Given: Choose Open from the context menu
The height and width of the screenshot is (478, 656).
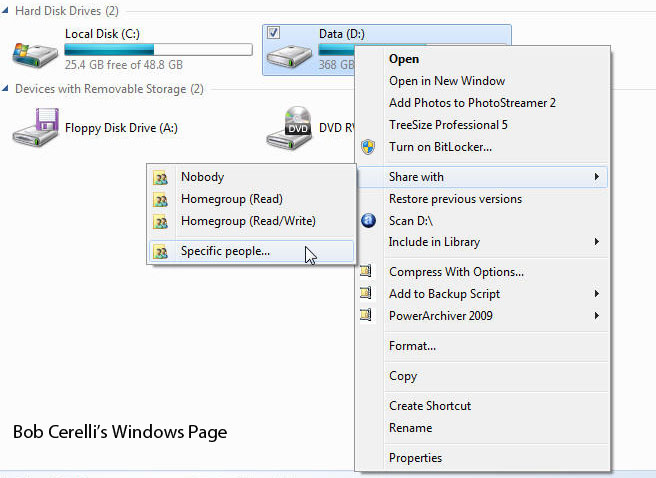Looking at the screenshot, I should 483,59.
